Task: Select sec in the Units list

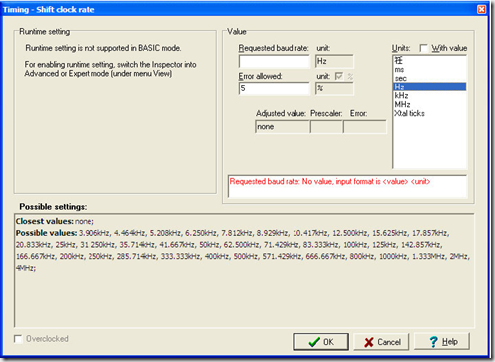Action: coord(429,78)
